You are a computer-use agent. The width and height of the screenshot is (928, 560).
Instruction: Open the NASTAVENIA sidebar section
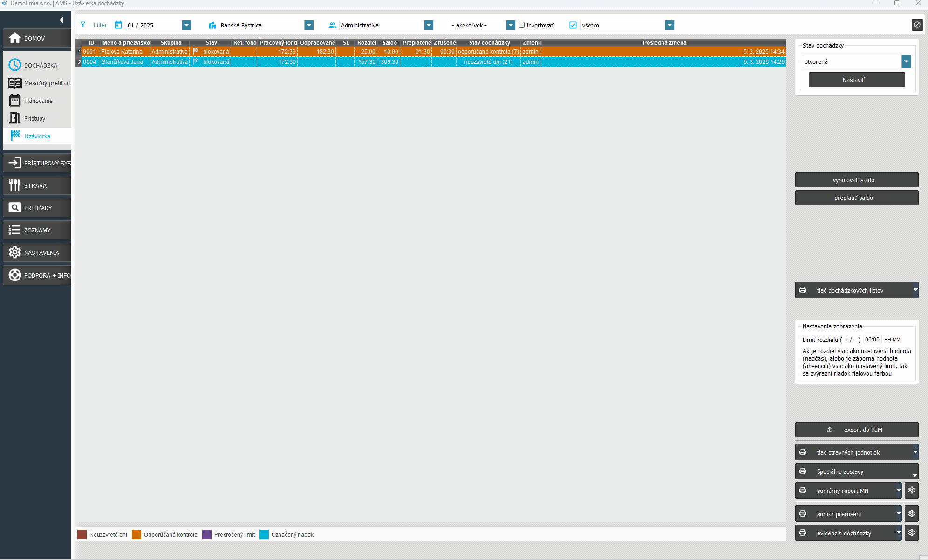41,253
